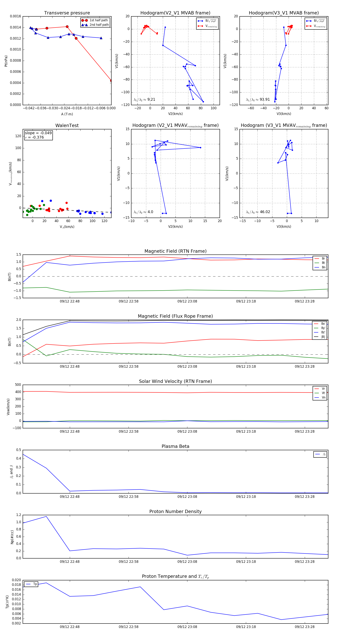Select the "Hodogram(V2_V1 MVAB frame)" title
The width and height of the screenshot is (351, 644).
pyautogui.click(x=175, y=13)
